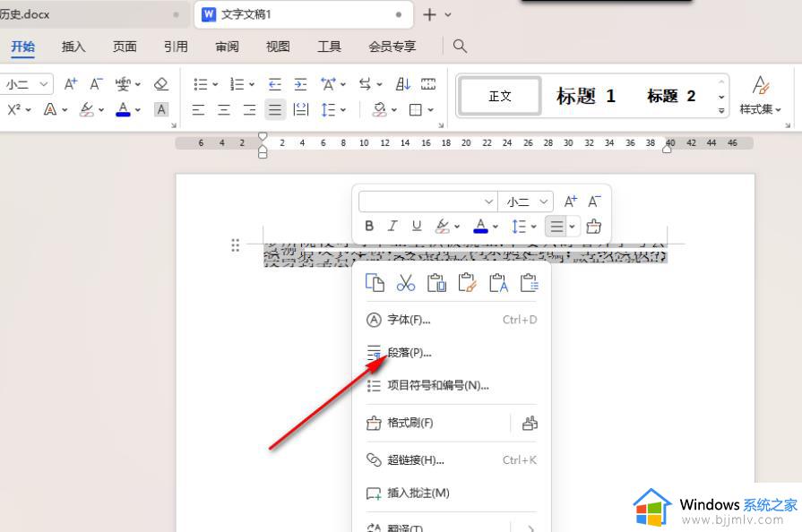Click the Cut scissors icon
802x532 pixels.
406,283
